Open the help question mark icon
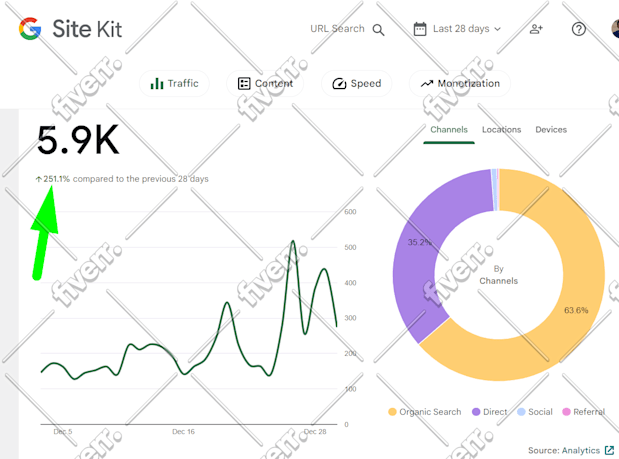This screenshot has height=459, width=619. click(578, 29)
